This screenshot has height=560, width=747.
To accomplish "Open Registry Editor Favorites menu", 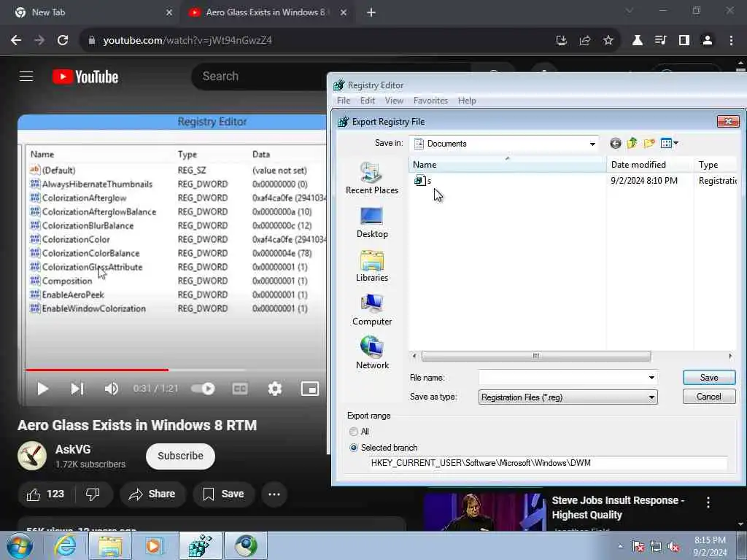I will (x=430, y=101).
